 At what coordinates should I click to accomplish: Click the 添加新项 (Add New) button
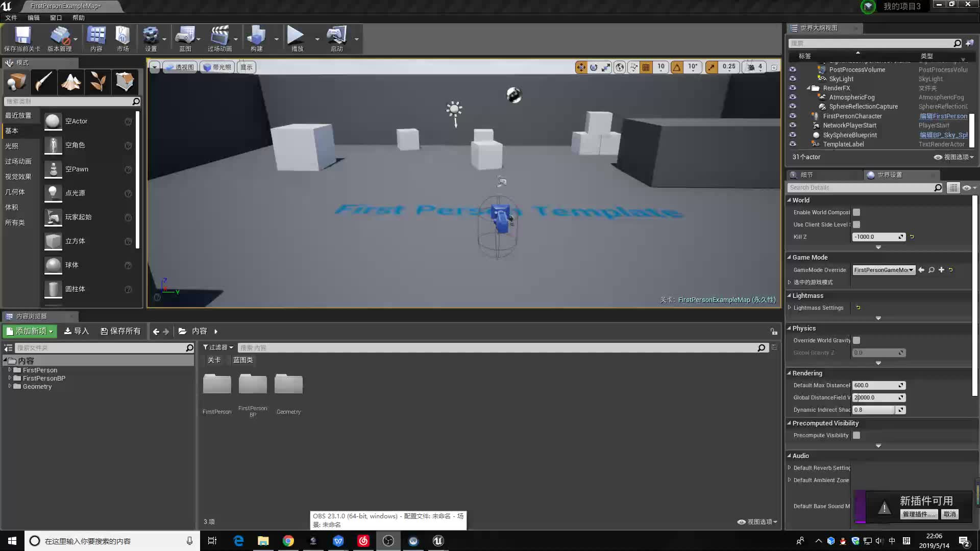(29, 331)
